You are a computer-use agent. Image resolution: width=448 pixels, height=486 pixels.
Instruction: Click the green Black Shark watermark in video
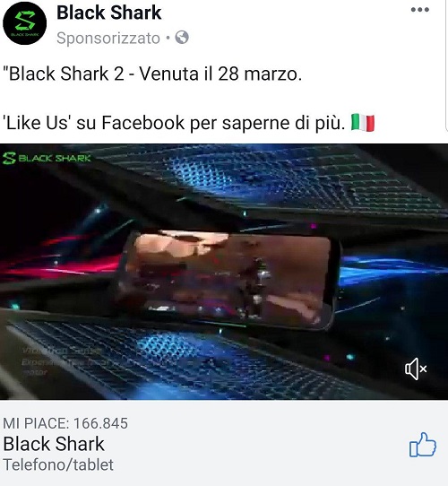(47, 158)
